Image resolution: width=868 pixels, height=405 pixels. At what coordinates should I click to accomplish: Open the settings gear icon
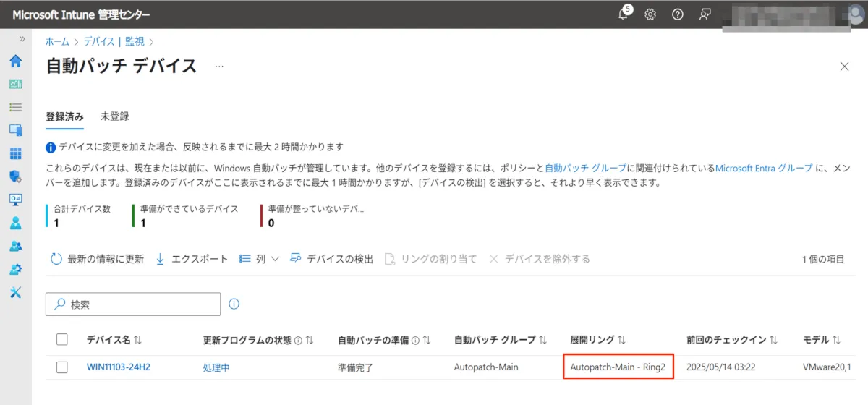coord(650,14)
